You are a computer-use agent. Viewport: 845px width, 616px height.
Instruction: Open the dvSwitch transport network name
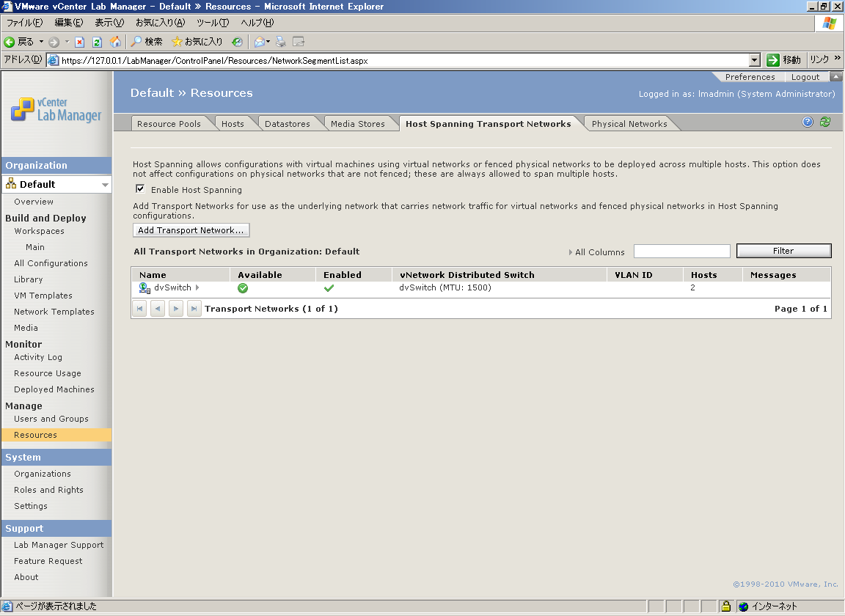point(172,287)
